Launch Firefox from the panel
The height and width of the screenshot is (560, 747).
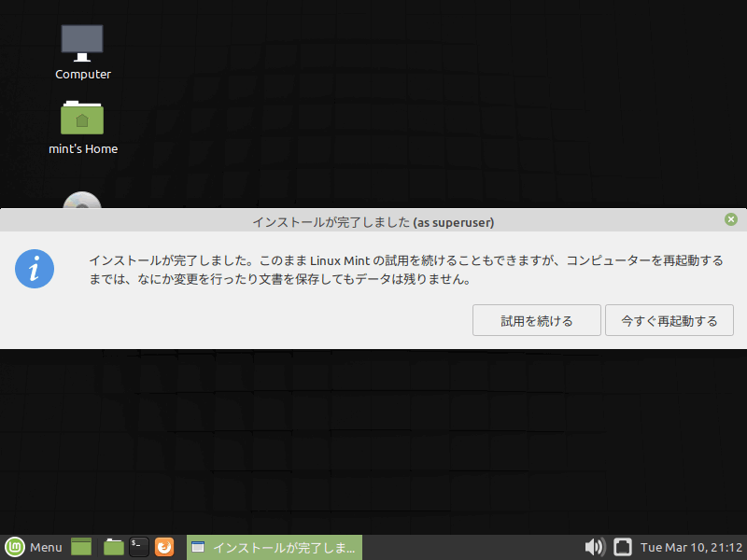[x=164, y=547]
